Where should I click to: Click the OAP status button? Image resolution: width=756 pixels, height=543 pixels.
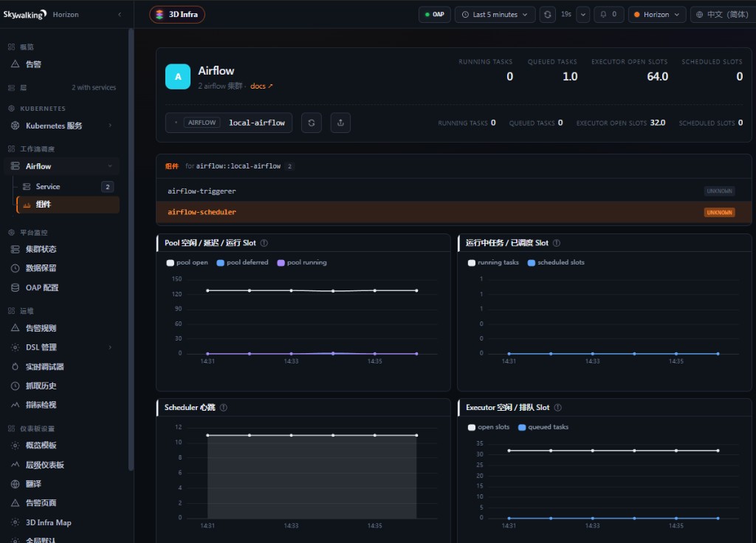pos(434,15)
